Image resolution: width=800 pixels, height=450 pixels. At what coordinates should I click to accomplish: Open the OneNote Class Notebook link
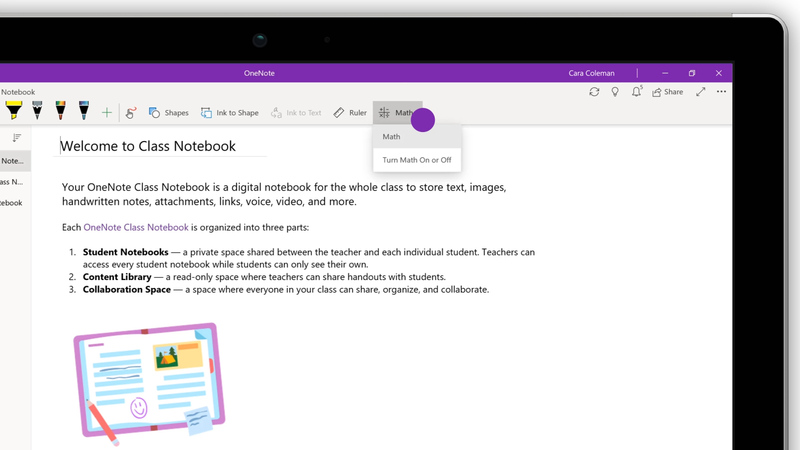136,227
